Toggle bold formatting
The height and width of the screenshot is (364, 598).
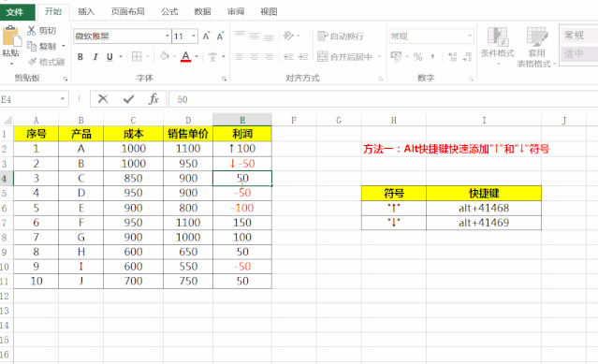tap(80, 57)
